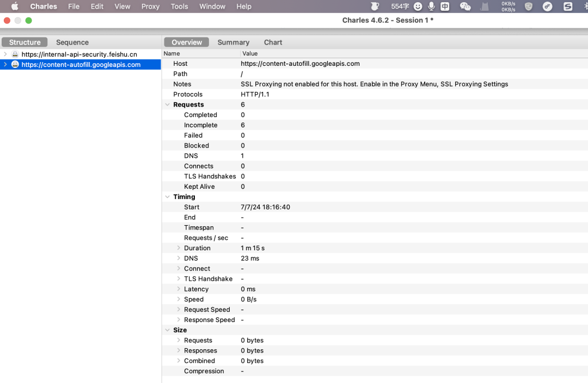The image size is (588, 383).
Task: Click the Incomplete row label
Action: click(200, 125)
